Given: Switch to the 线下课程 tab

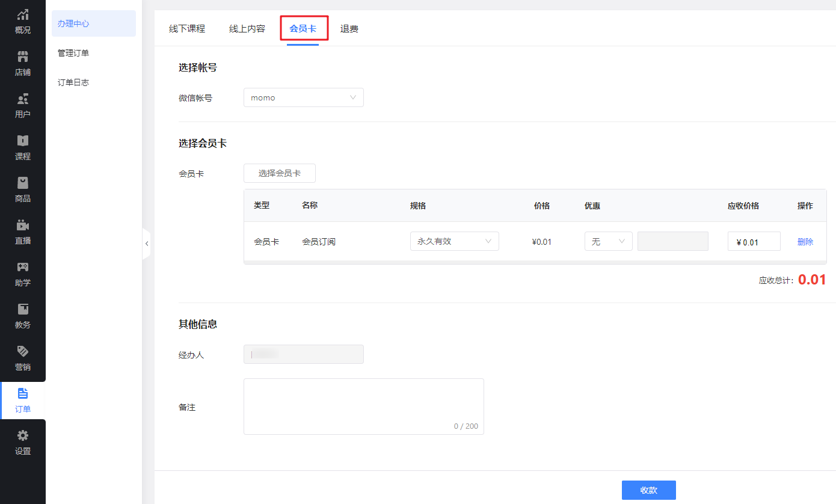Looking at the screenshot, I should [x=187, y=28].
